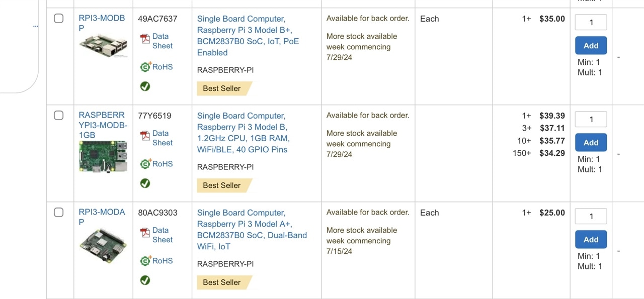Click Raspberry Pi 3 Model B green board thumbnail
Viewport: 644px width, 299px height.
(x=103, y=156)
